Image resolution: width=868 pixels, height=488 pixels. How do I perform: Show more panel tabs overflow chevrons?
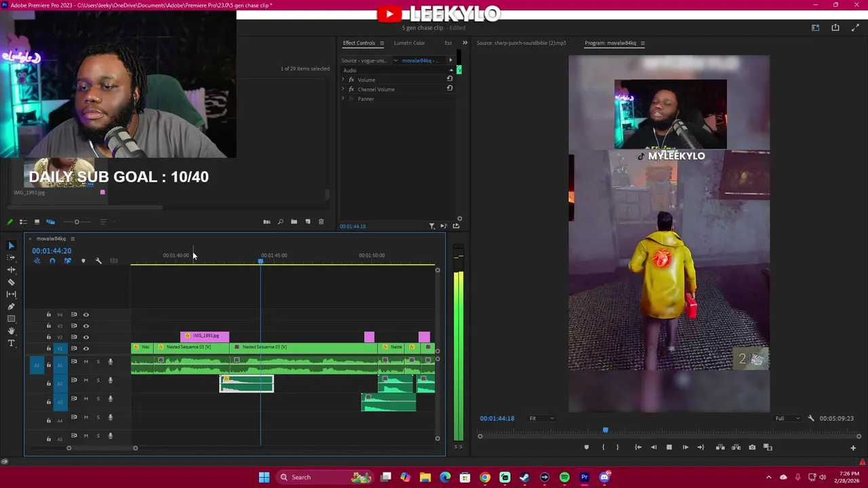coord(465,43)
